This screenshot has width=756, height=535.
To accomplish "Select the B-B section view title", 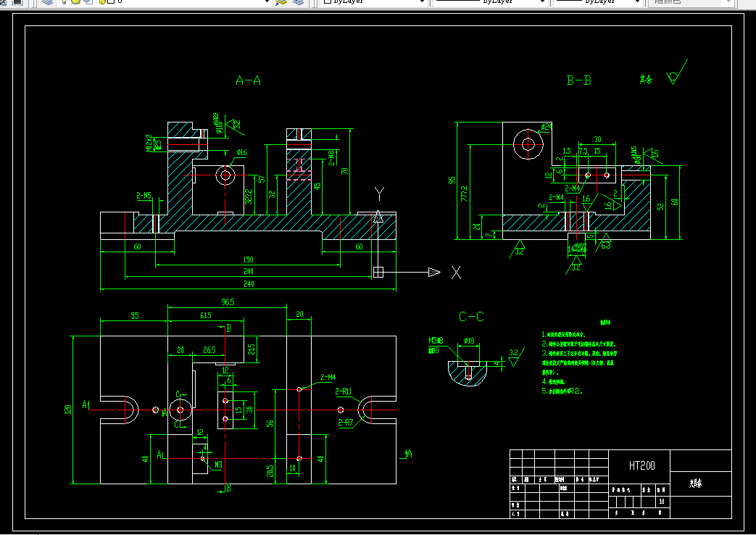I will click(579, 80).
